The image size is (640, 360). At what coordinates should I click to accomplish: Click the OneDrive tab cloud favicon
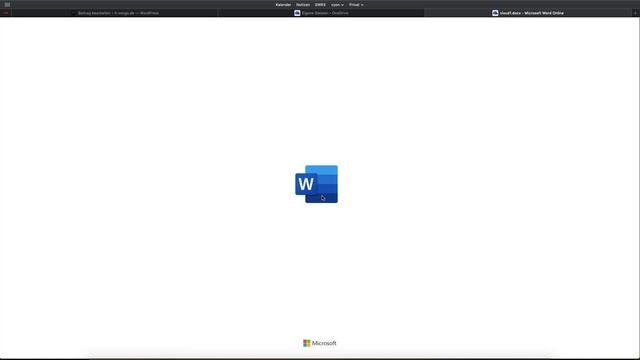297,13
